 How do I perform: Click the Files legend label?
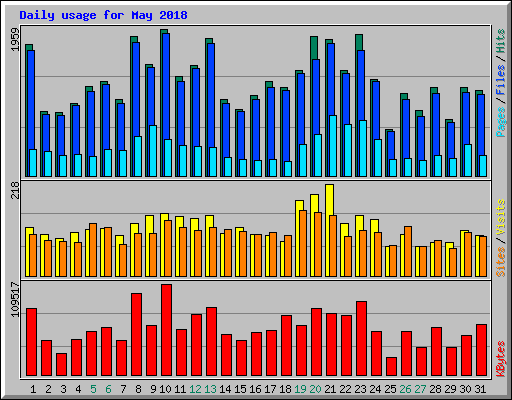[x=501, y=80]
